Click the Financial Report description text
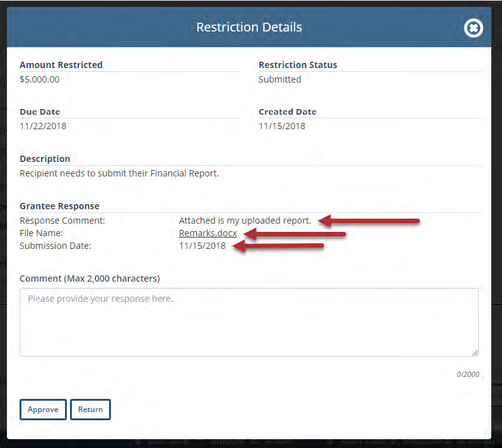Viewport: 502px width, 448px height. (x=119, y=173)
